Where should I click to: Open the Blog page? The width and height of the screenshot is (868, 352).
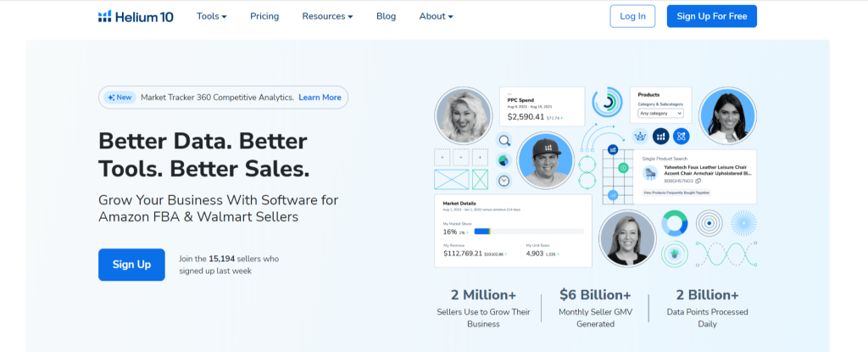click(x=386, y=16)
